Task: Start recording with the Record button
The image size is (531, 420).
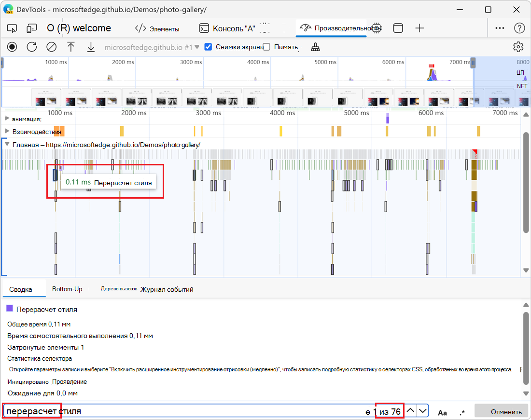Action: tap(12, 47)
